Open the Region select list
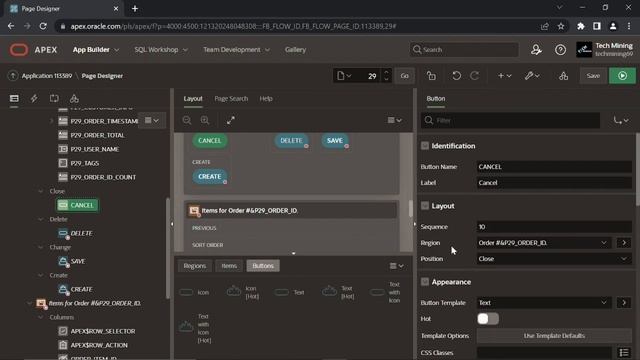Screen dimensions: 640x360 pyautogui.click(x=543, y=243)
